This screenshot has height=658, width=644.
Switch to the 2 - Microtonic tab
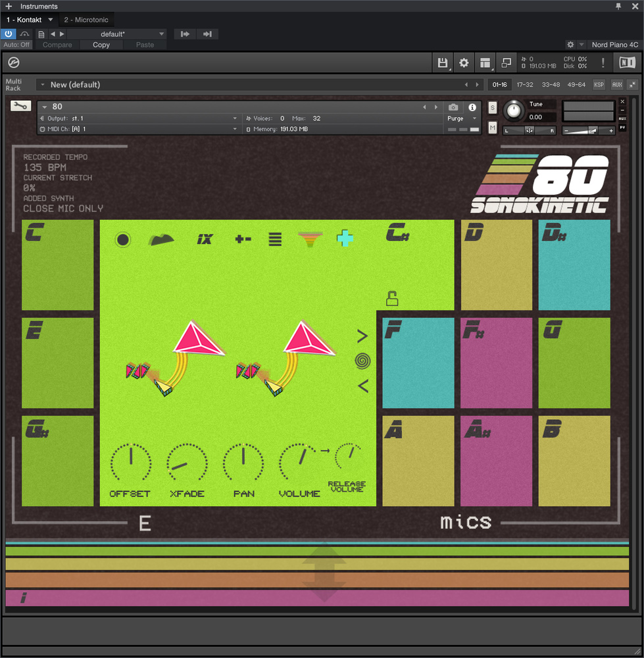click(86, 20)
